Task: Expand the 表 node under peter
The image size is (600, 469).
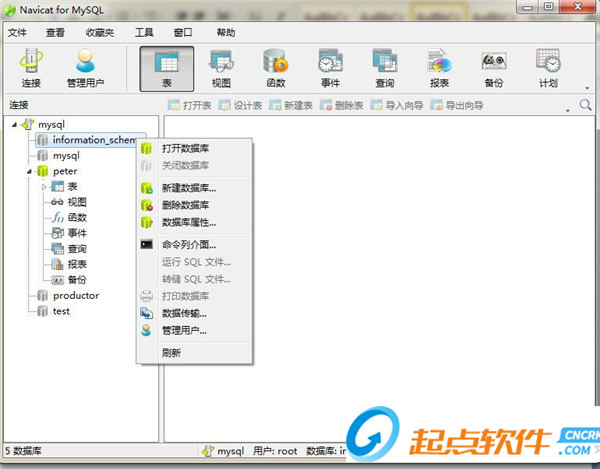Action: click(x=44, y=187)
